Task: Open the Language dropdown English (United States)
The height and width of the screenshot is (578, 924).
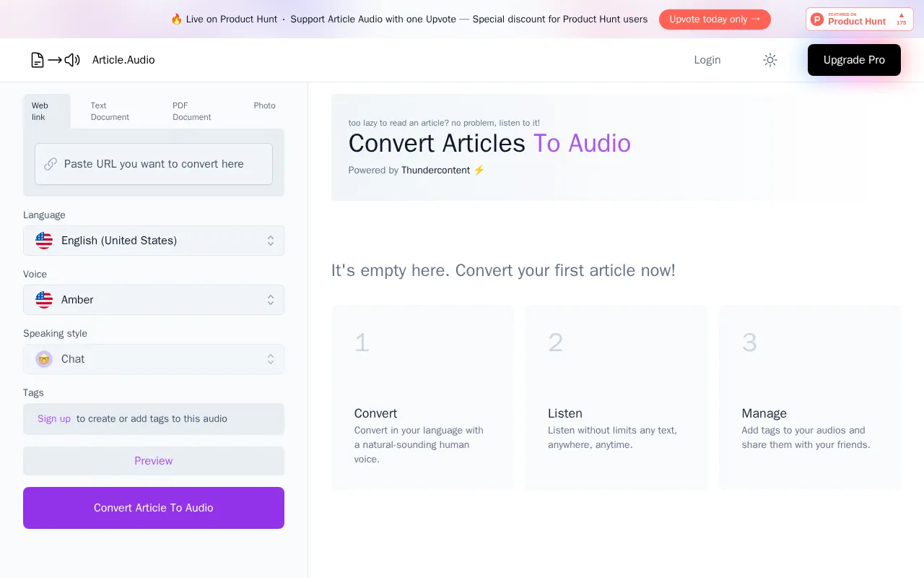Action: click(x=154, y=241)
